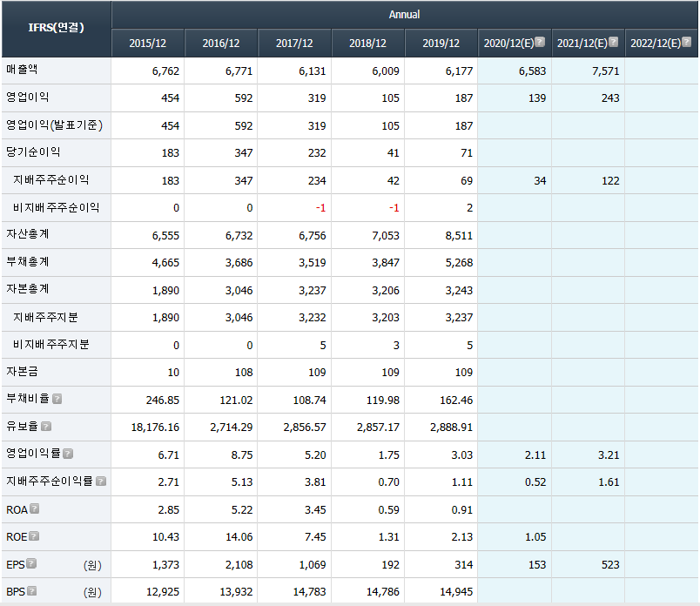
Task: Select the 2017/12 column header
Action: 294,44
